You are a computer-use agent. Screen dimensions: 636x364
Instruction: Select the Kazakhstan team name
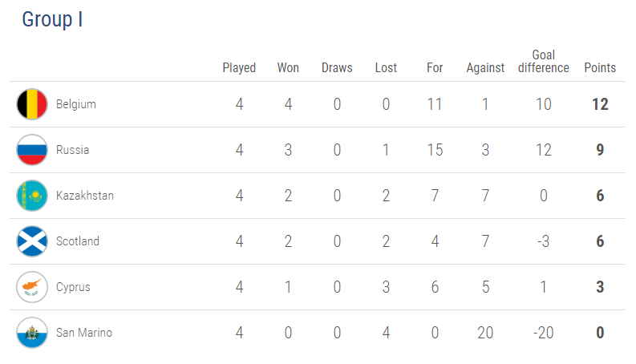tap(85, 196)
